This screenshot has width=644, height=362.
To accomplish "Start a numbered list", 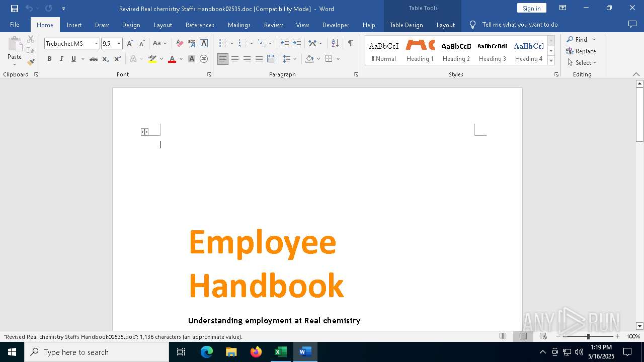I will [243, 43].
